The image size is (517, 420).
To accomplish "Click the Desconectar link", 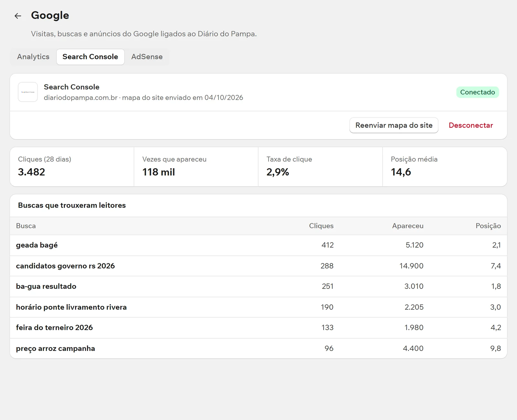I will point(471,125).
